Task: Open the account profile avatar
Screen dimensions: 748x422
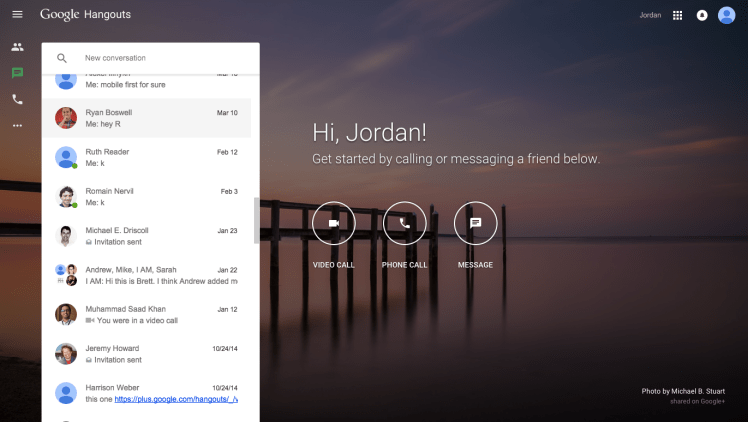Action: 727,15
